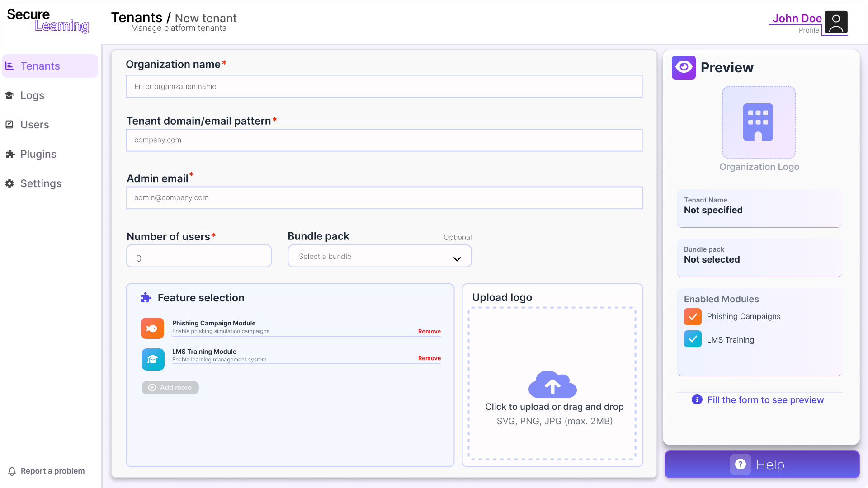
Task: Click the bell icon next to Report a problem
Action: pyautogui.click(x=12, y=471)
